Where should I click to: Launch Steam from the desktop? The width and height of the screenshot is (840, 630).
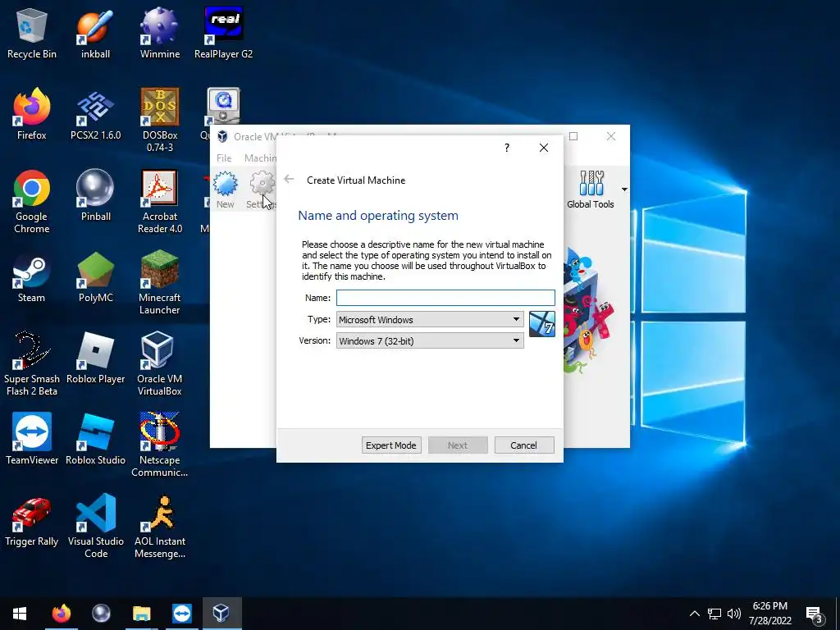point(32,277)
